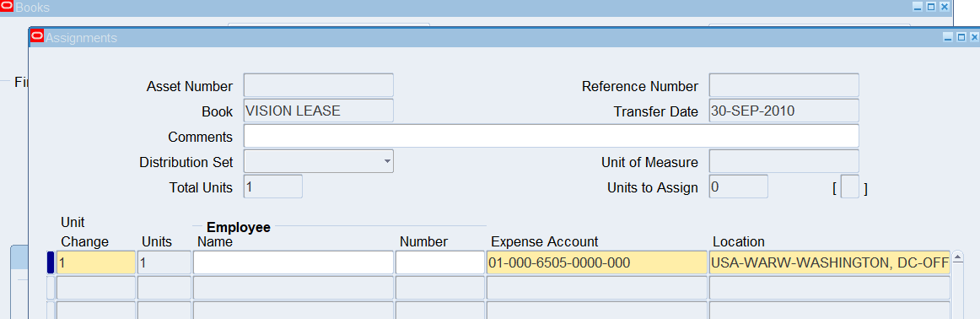This screenshot has width=980, height=319.
Task: Click the Employee Number field in first row
Action: (440, 262)
